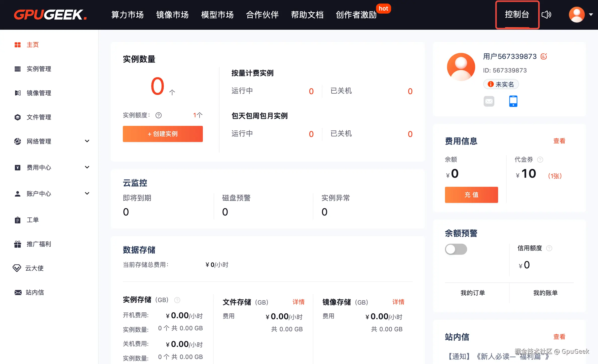Viewport: 598px width, 364px height.
Task: Click the sound notification speaker icon
Action: pos(546,15)
